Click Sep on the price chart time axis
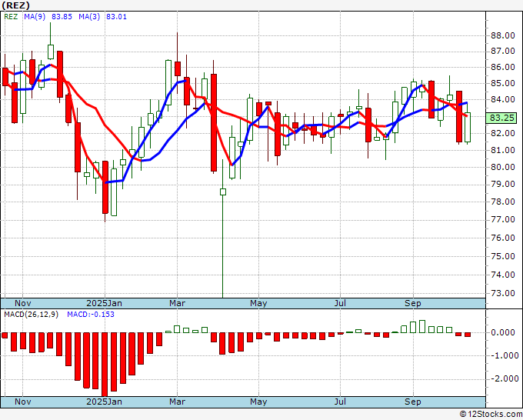The width and height of the screenshot is (523, 420). click(x=413, y=303)
